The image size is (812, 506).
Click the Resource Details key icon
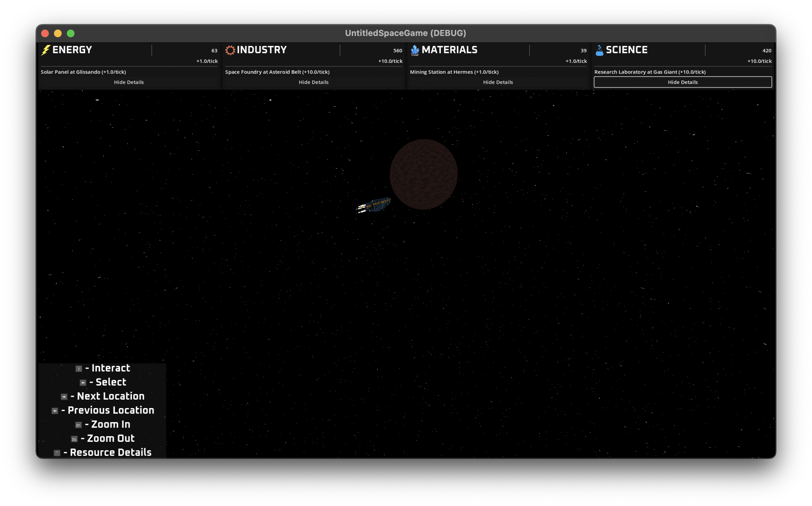click(57, 453)
